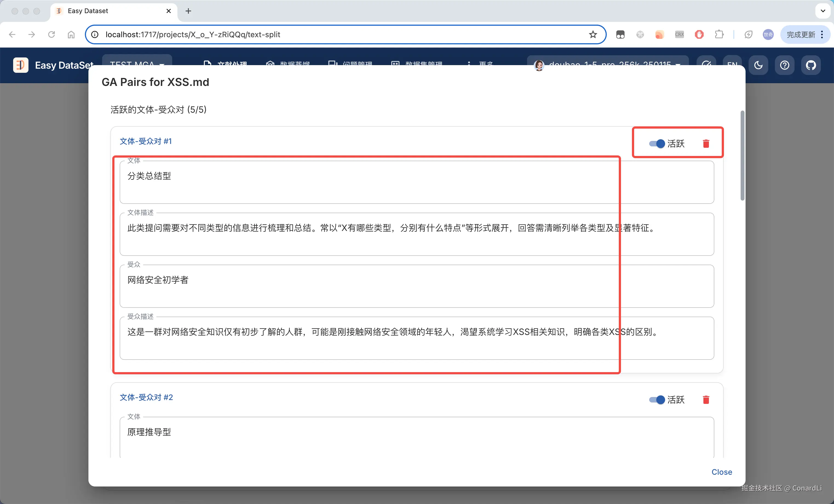Open a new browser tab

188,11
